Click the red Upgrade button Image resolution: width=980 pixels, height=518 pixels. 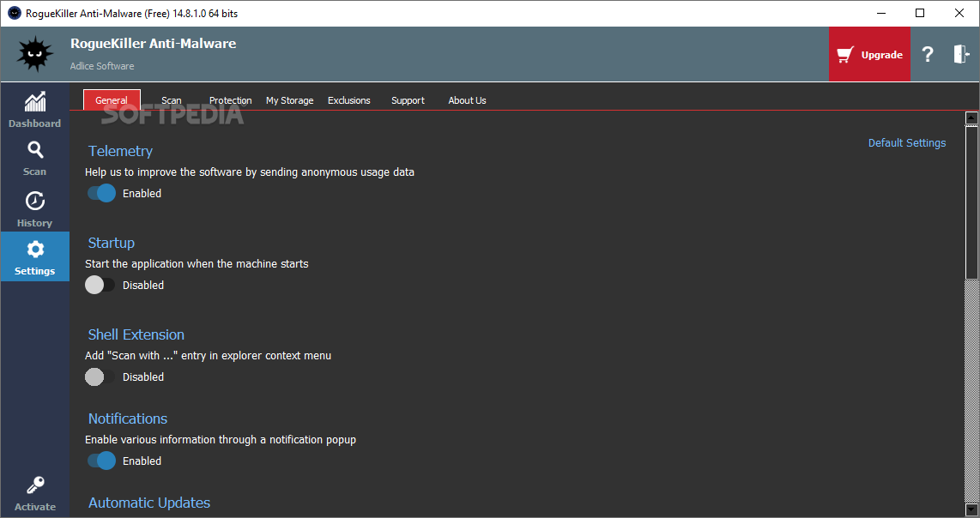(869, 54)
